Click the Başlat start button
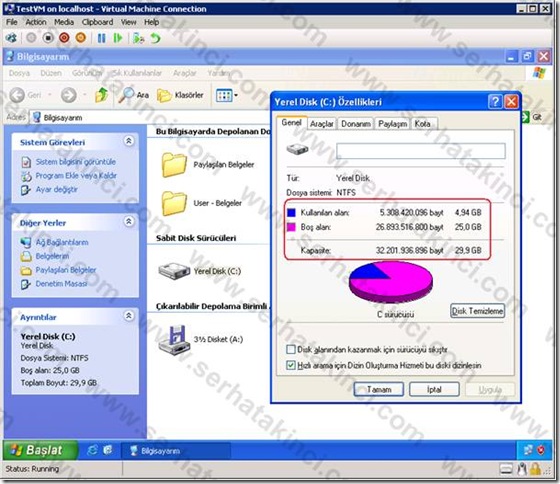Image resolution: width=560 pixels, height=484 pixels. click(40, 450)
